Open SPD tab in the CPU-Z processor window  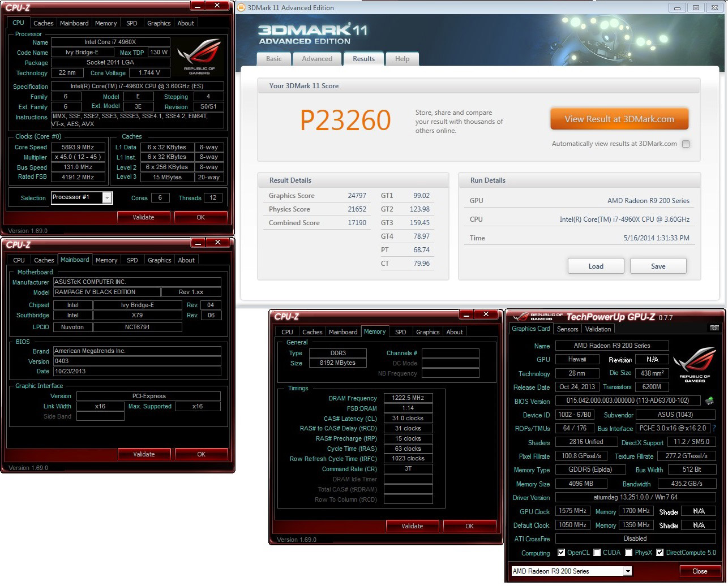point(131,23)
